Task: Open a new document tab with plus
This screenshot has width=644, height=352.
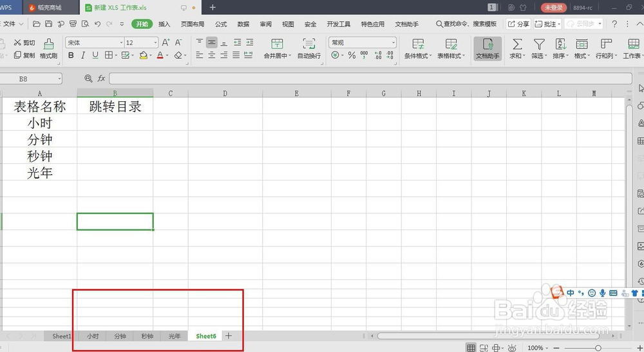Action: [213, 7]
